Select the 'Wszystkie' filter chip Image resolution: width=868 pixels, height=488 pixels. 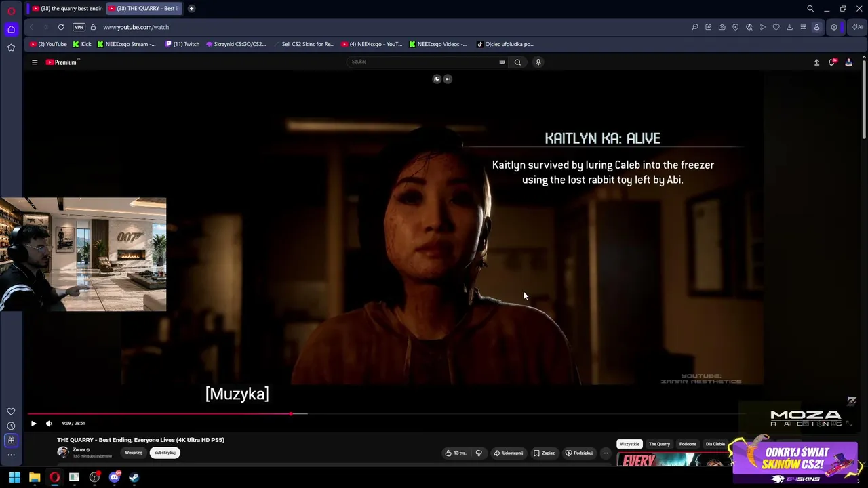click(x=629, y=444)
